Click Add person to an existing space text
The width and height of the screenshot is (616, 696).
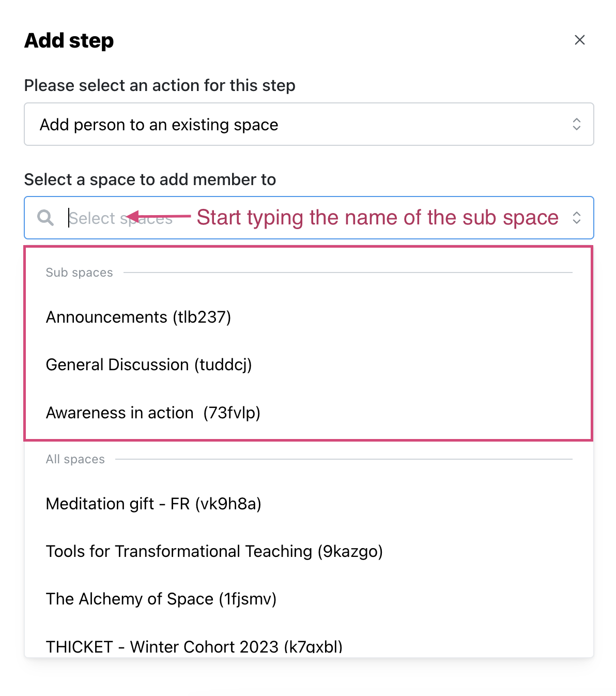pos(159,125)
